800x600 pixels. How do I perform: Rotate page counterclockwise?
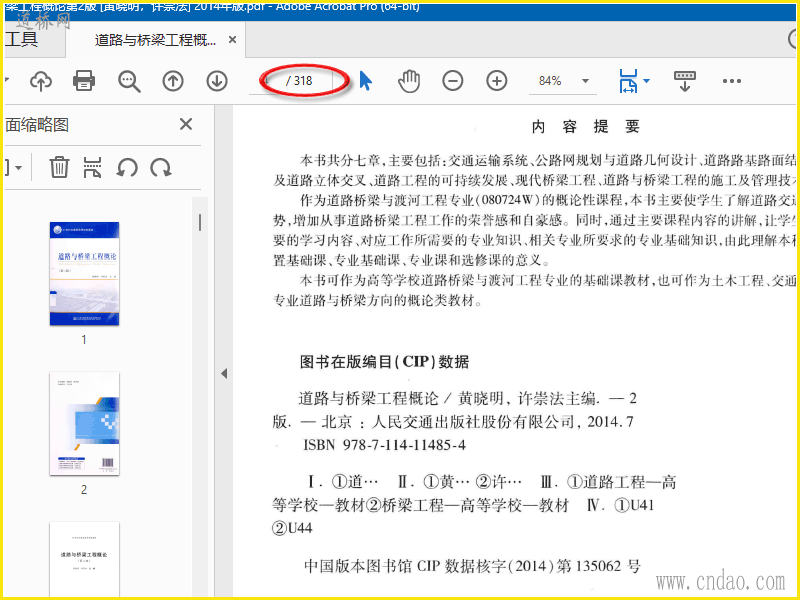pyautogui.click(x=127, y=167)
